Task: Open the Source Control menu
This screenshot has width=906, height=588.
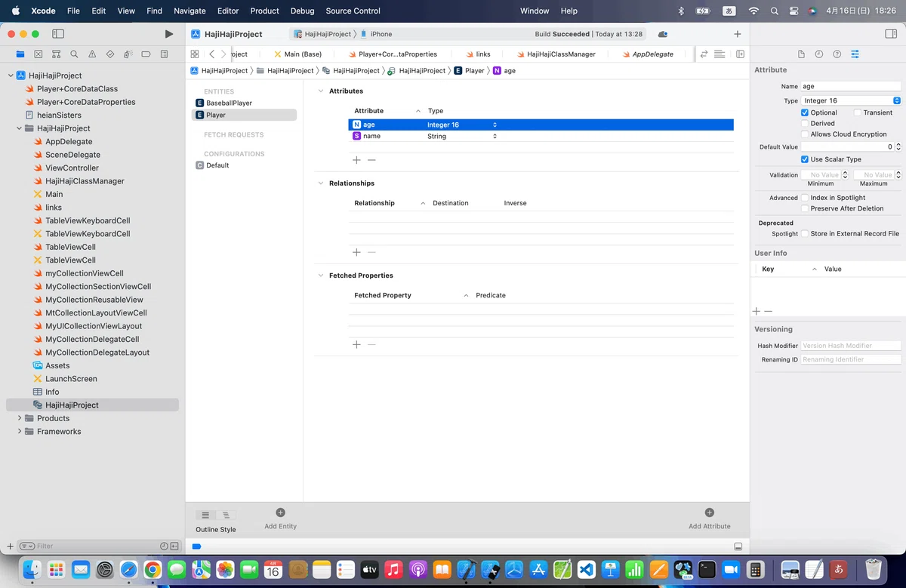Action: pos(353,11)
